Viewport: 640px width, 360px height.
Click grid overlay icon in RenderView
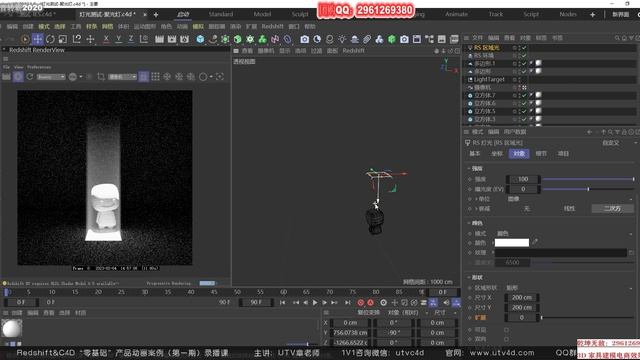[156, 77]
